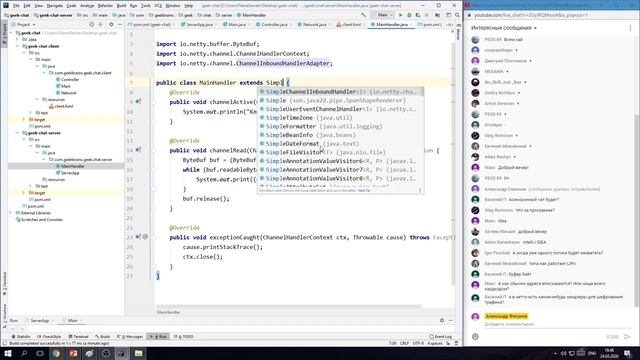This screenshot has width=640, height=360.
Task: Click the UTF-8 encoding in status bar
Action: (x=418, y=343)
